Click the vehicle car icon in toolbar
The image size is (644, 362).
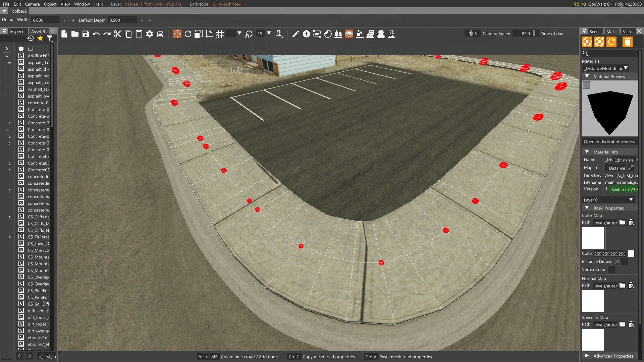(x=160, y=34)
